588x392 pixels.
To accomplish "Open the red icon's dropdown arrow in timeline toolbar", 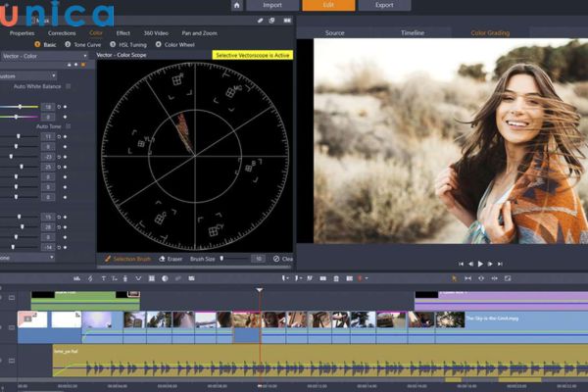I will [367, 278].
